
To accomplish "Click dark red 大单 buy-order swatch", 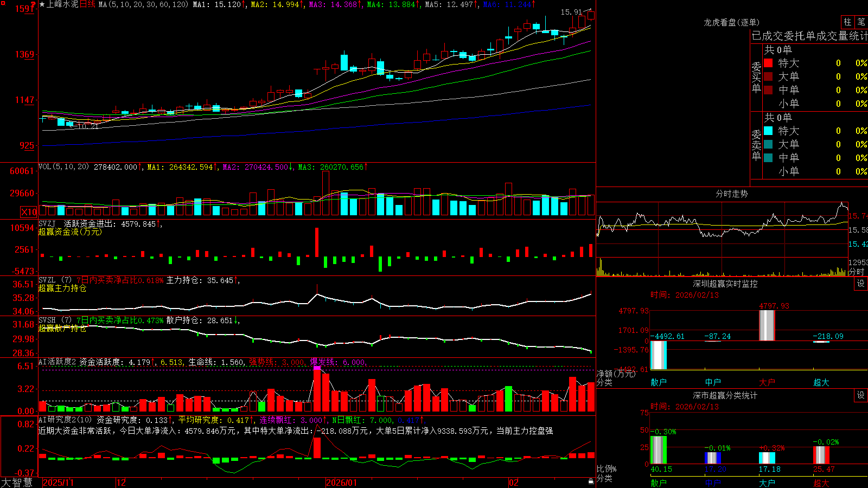I will pyautogui.click(x=768, y=76).
